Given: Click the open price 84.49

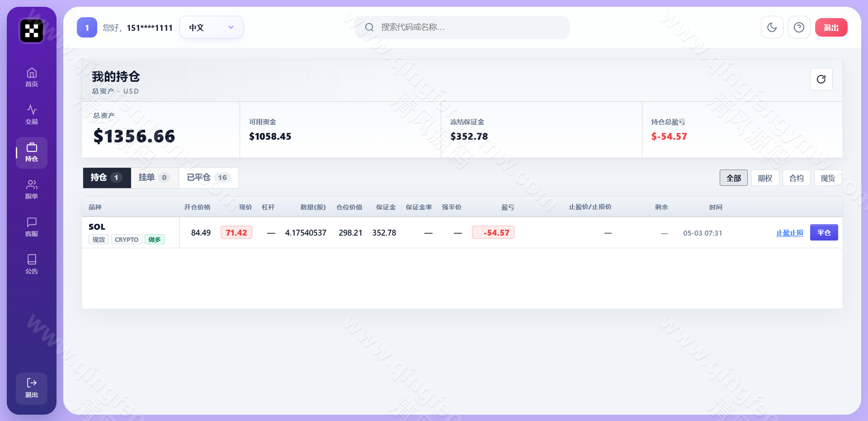Looking at the screenshot, I should [201, 233].
